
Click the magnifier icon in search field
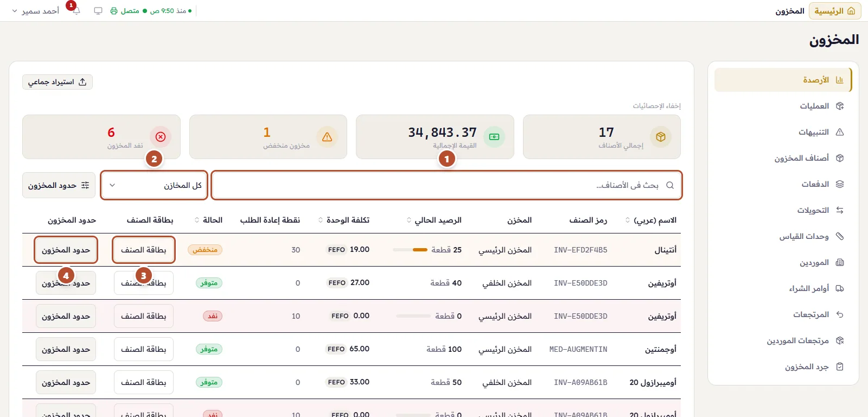[670, 185]
